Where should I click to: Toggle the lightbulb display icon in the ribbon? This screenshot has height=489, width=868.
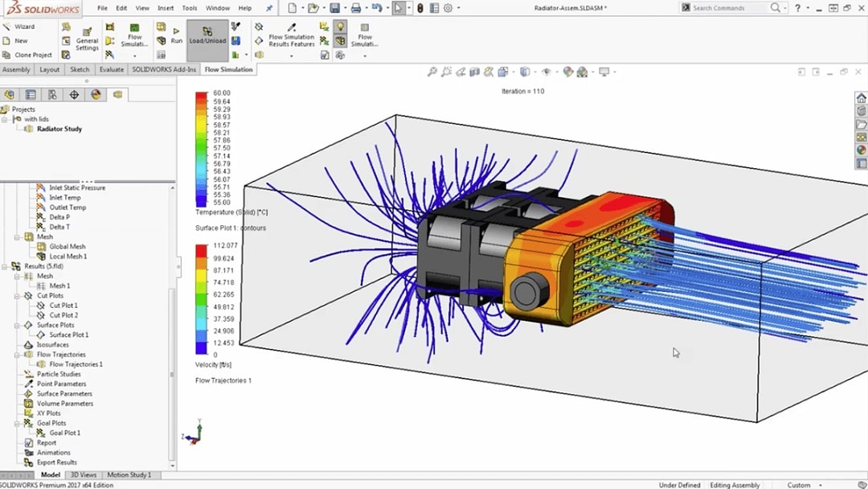pos(340,27)
